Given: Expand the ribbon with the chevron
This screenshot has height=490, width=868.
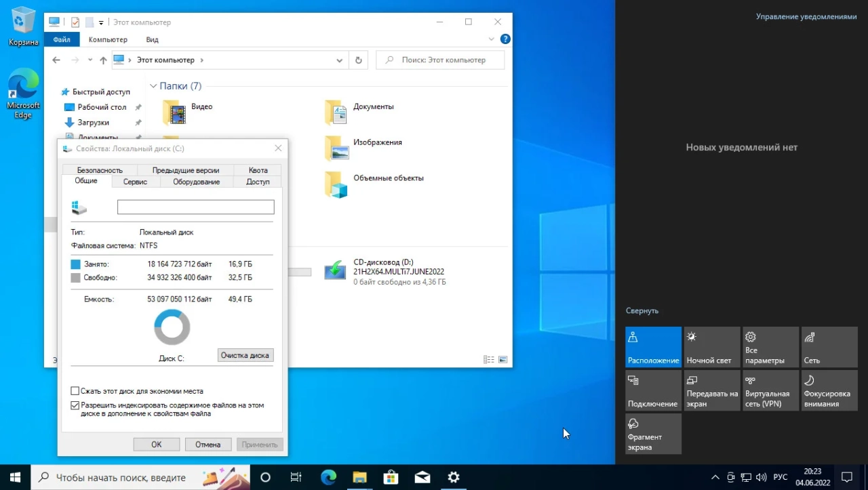Looking at the screenshot, I should tap(492, 39).
